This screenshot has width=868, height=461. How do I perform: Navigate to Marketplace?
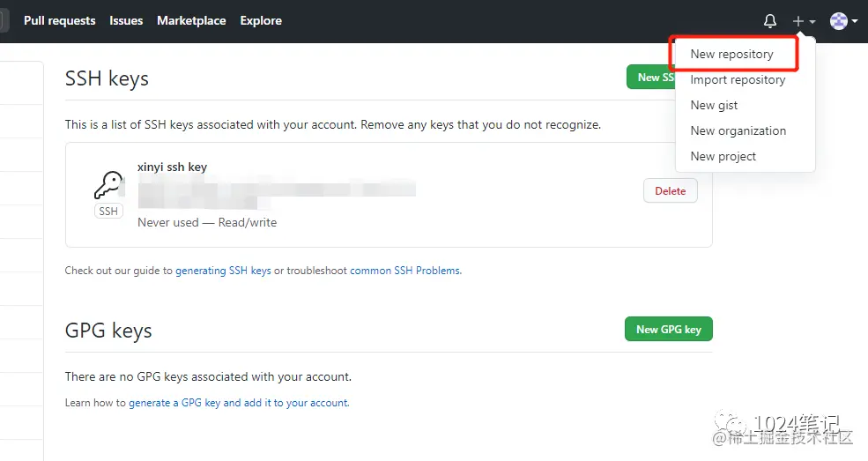coord(191,20)
